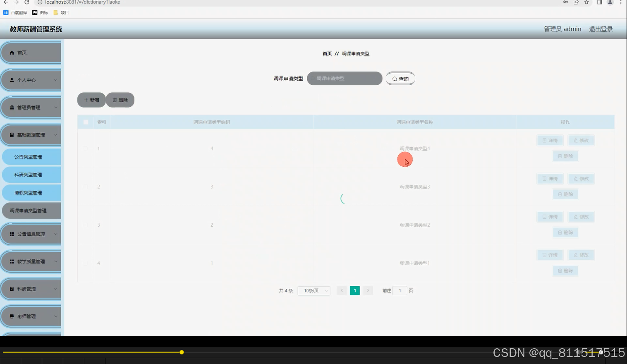The width and height of the screenshot is (627, 364).
Task: Click the clipboard icon beside 基础数据管理
Action: coord(12,135)
